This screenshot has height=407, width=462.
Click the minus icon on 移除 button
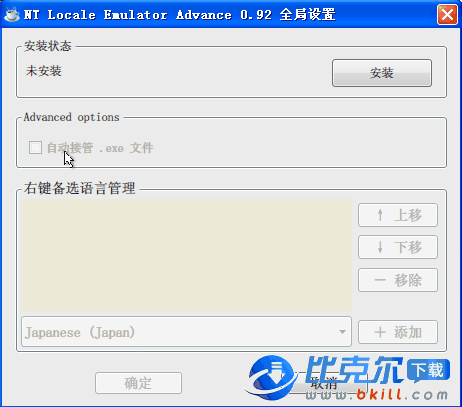[x=380, y=280]
